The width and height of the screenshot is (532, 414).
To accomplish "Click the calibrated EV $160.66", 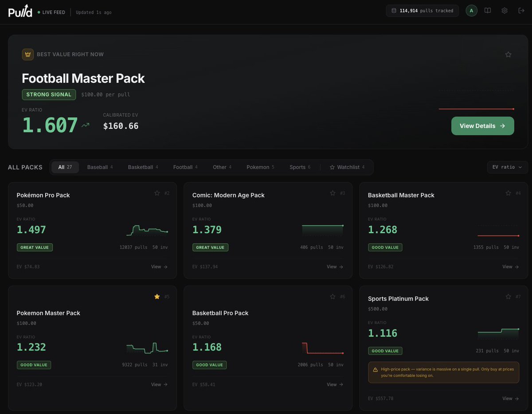I will 121,126.
